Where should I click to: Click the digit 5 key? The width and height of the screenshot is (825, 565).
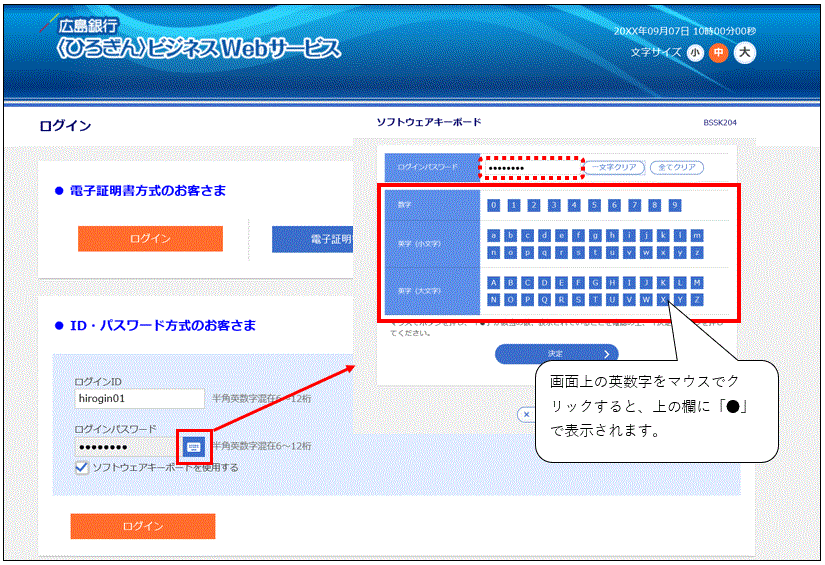point(594,205)
